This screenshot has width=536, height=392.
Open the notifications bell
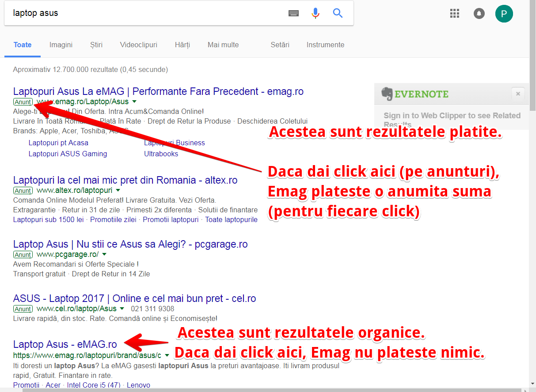click(479, 14)
